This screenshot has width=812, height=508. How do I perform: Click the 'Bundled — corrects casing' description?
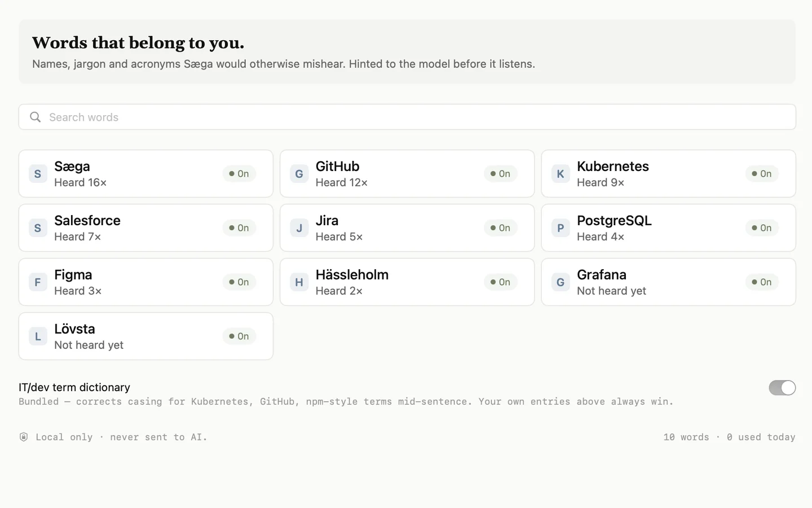tap(346, 402)
